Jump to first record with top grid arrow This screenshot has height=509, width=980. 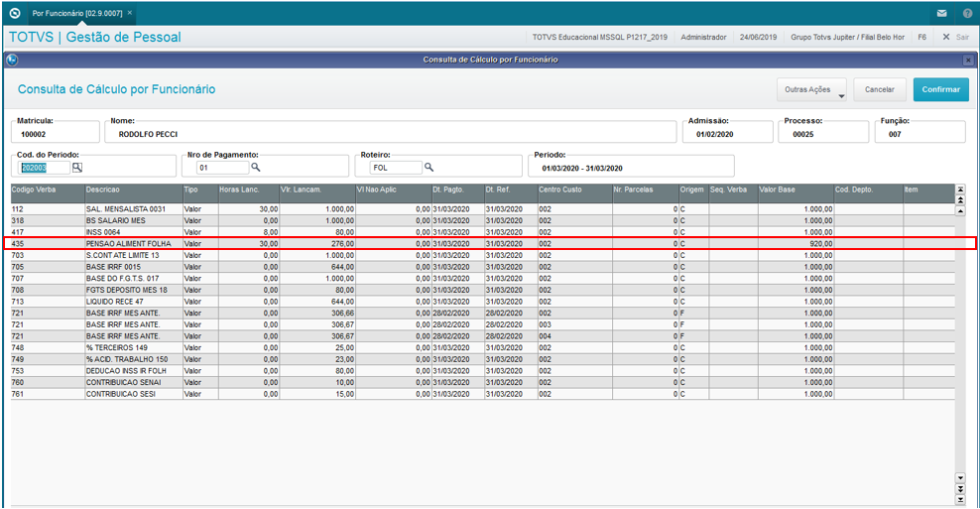click(x=960, y=190)
